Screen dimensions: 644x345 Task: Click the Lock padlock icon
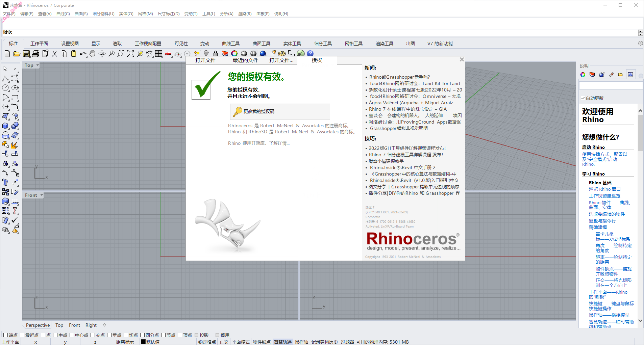[216, 53]
